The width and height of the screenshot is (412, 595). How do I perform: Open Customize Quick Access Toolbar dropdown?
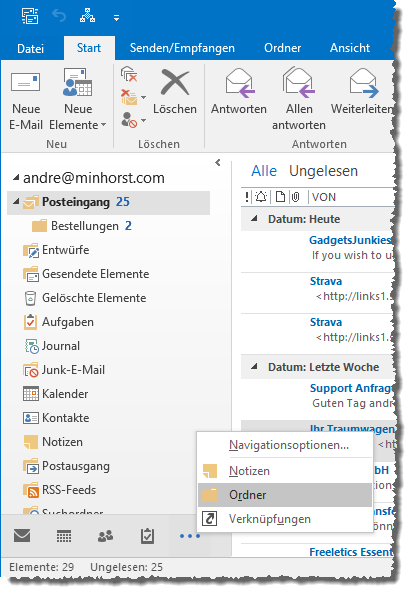(116, 17)
